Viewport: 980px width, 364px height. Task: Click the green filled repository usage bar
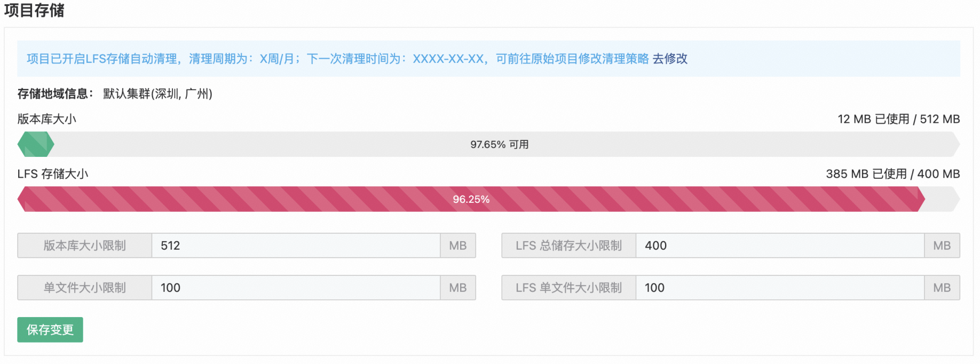pyautogui.click(x=36, y=145)
